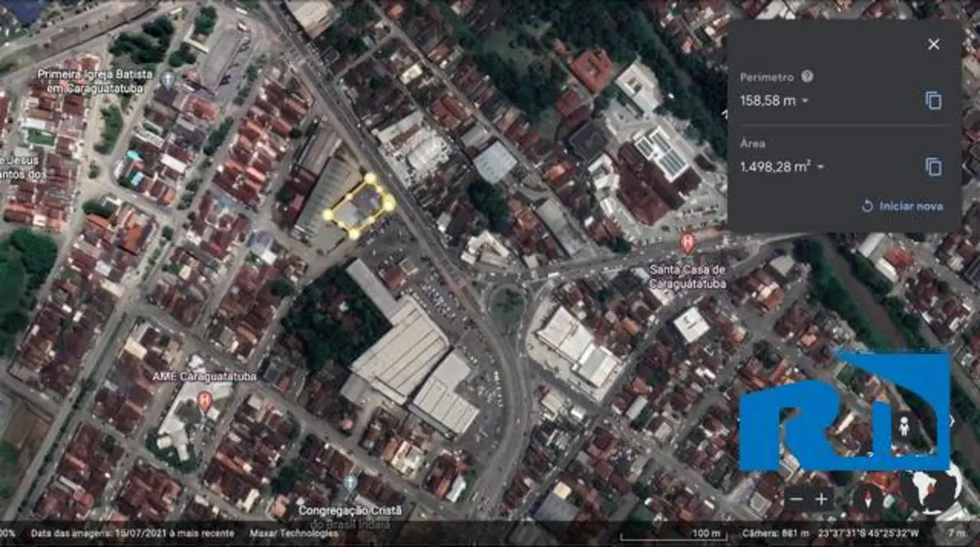Close the measurement panel

coord(933,45)
